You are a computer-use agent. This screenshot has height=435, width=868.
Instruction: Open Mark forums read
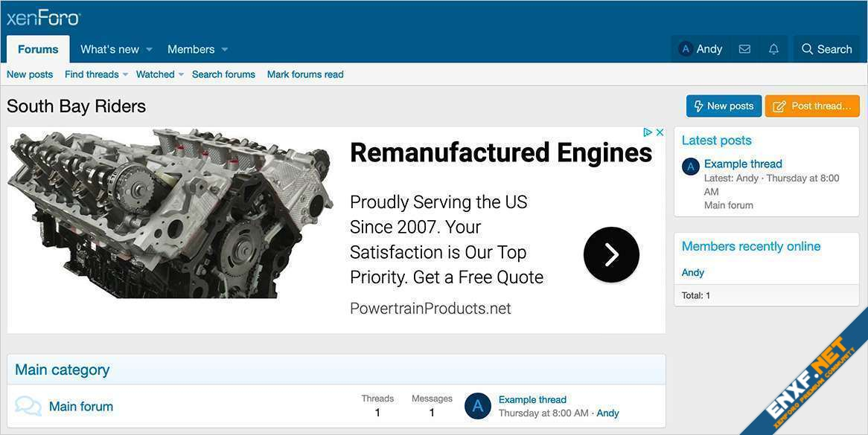point(305,74)
